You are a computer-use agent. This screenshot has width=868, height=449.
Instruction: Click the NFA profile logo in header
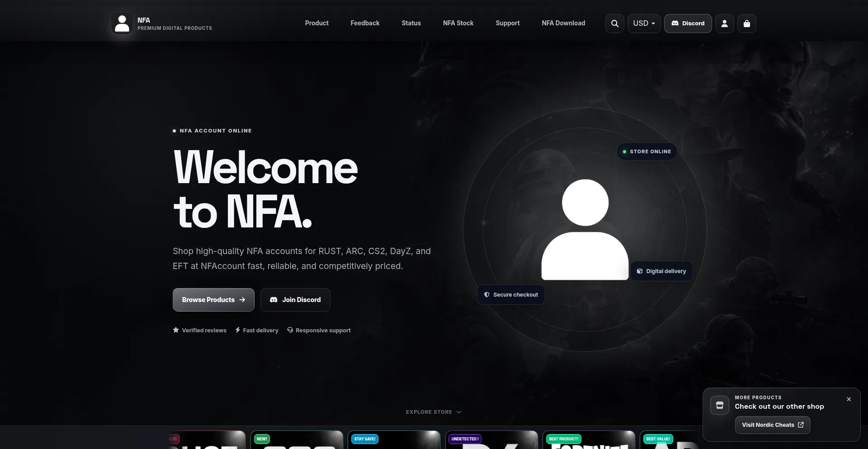point(122,24)
